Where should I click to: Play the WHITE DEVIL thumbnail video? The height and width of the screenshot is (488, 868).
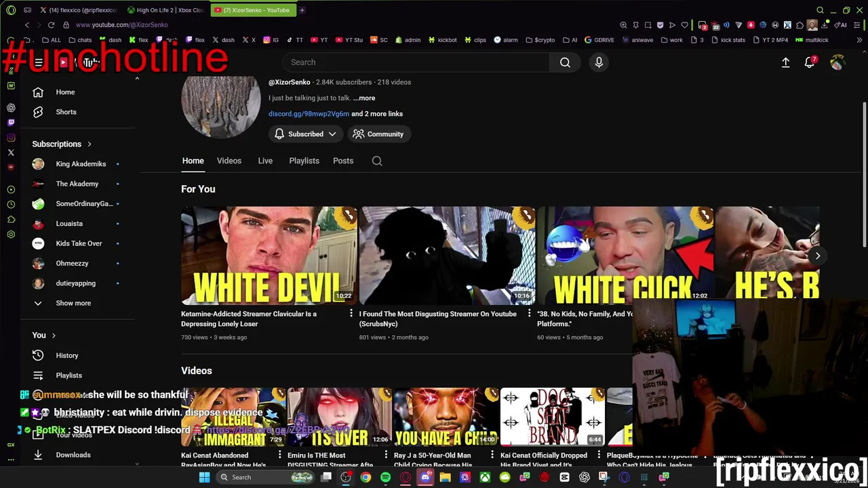click(269, 256)
